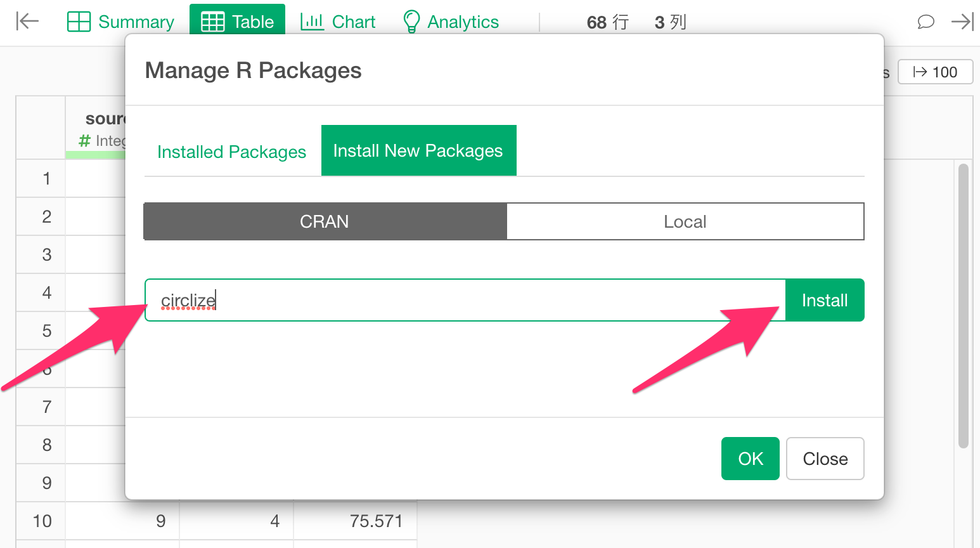Viewport: 980px width, 548px height.
Task: Click the package name input field
Action: coord(465,300)
